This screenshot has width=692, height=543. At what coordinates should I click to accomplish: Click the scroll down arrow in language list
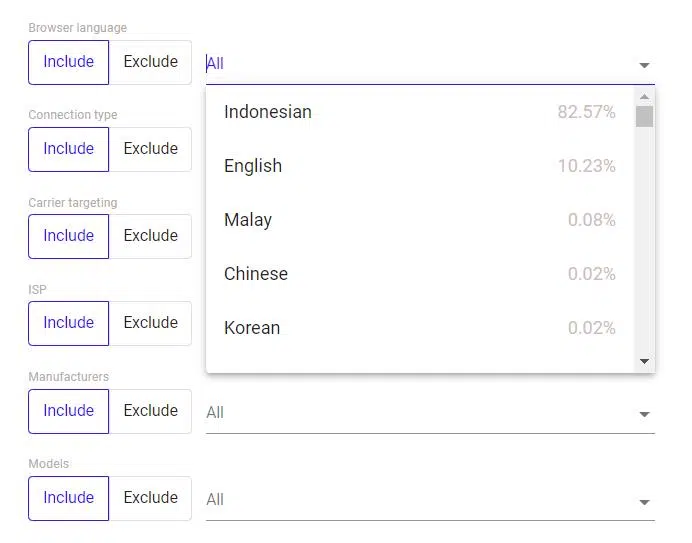click(x=644, y=361)
